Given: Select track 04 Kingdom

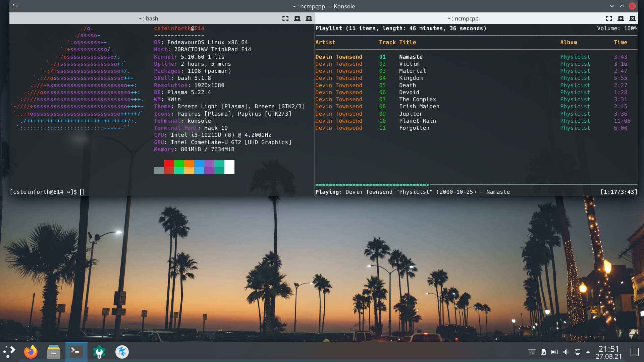Looking at the screenshot, I should click(476, 78).
